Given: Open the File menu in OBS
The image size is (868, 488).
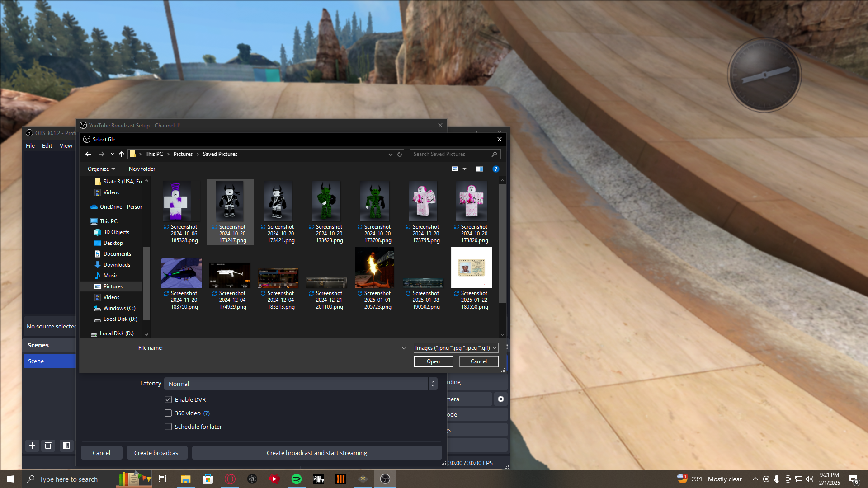Looking at the screenshot, I should point(30,145).
